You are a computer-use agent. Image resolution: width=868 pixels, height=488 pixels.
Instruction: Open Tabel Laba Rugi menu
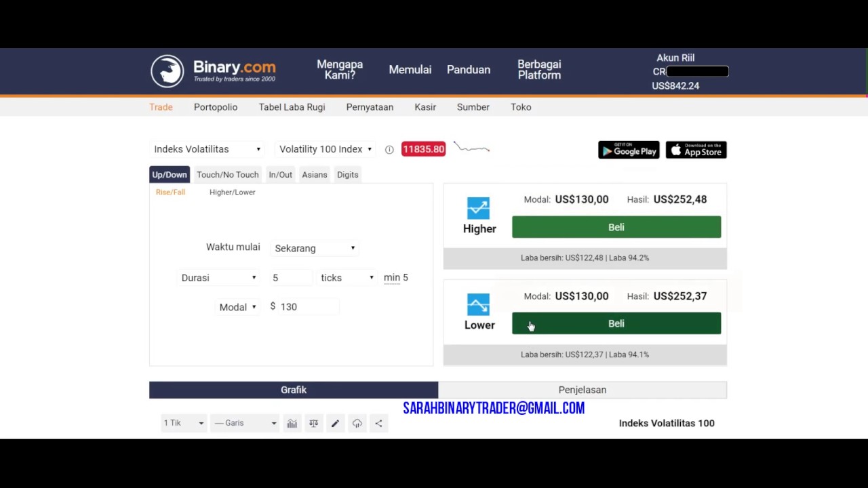click(x=292, y=107)
